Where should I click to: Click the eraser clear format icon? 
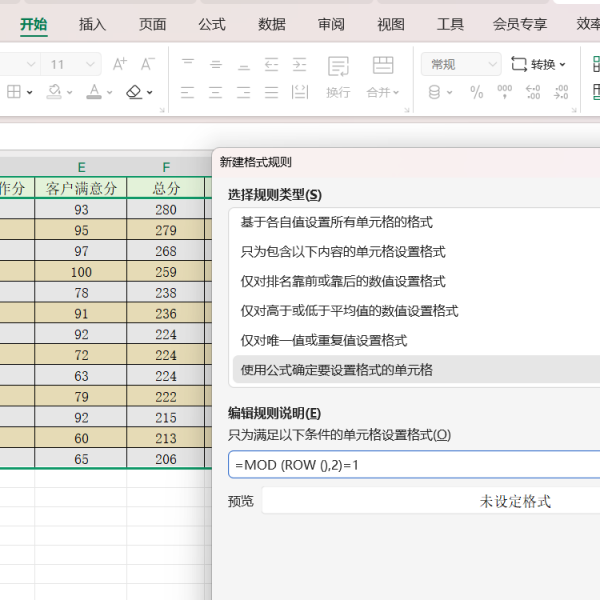pos(135,92)
